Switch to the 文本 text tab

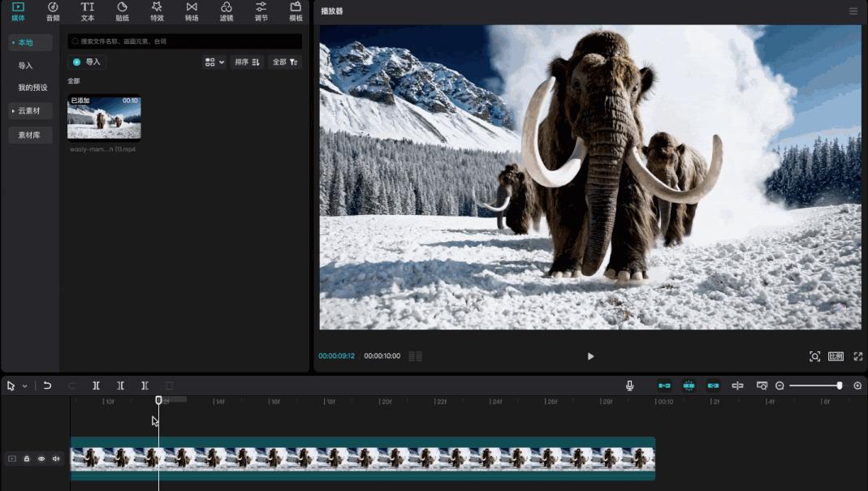88,11
